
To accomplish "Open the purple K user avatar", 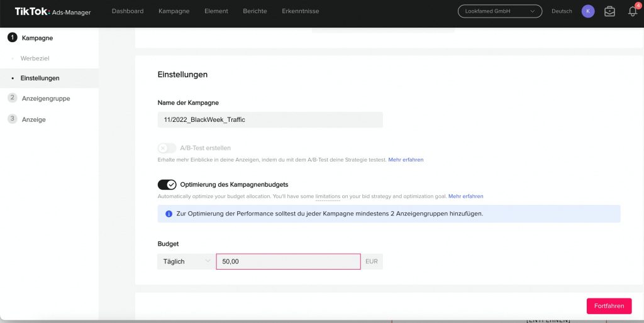I will (x=588, y=11).
